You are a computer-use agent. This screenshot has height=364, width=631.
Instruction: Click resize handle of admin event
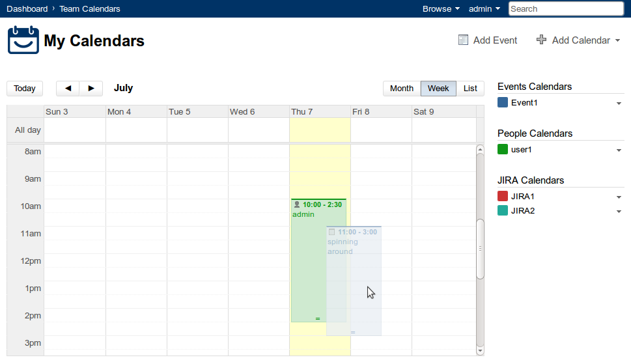coord(318,318)
